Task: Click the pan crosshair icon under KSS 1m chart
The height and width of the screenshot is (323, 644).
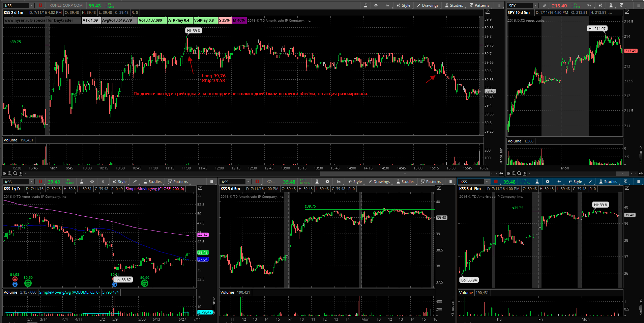Action: [x=4, y=173]
